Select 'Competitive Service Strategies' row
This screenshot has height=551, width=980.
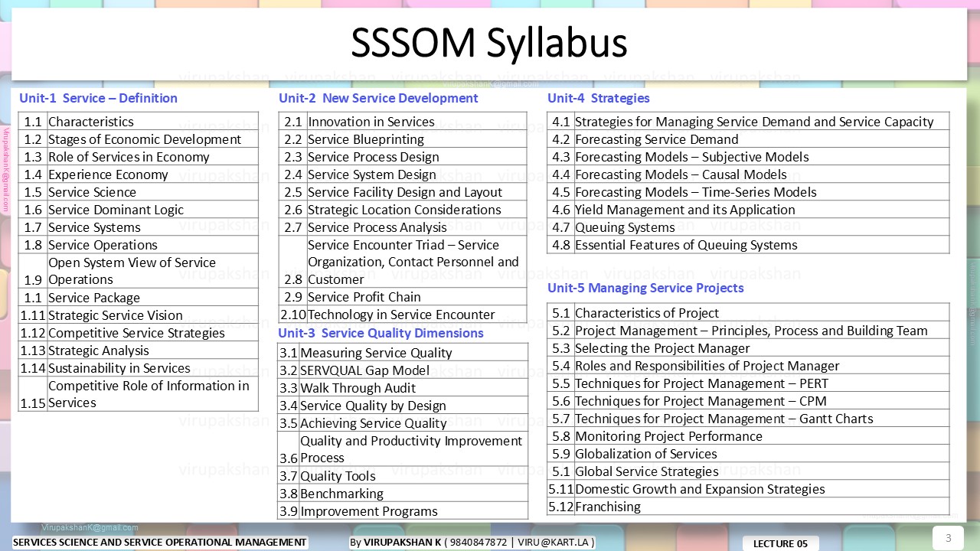[x=139, y=332]
